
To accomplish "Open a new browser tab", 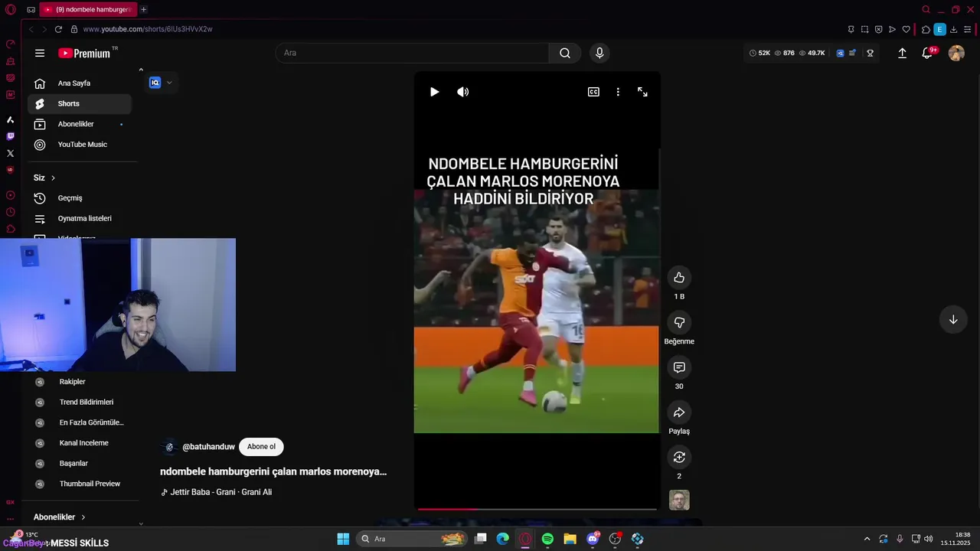I will click(143, 9).
